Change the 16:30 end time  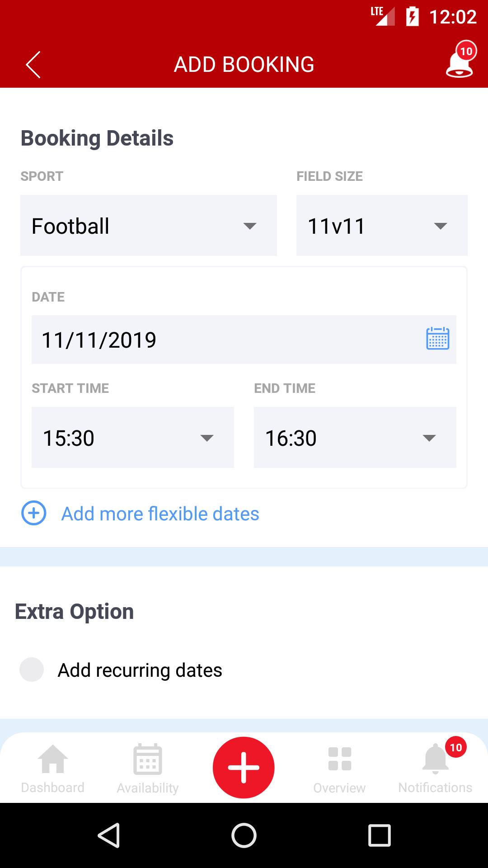[355, 437]
